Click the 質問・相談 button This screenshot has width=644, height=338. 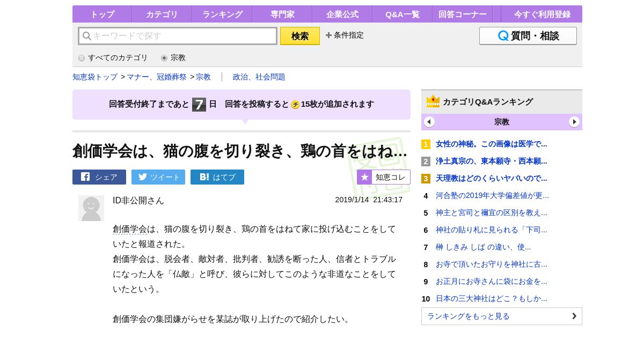click(x=528, y=36)
